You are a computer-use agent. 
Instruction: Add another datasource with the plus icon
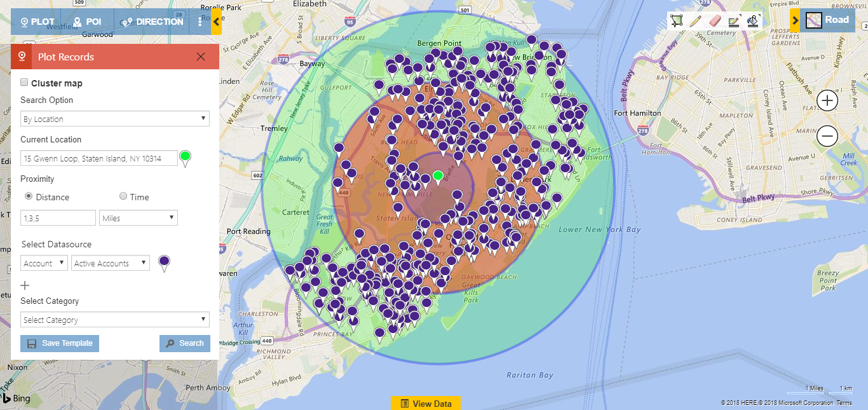click(25, 285)
